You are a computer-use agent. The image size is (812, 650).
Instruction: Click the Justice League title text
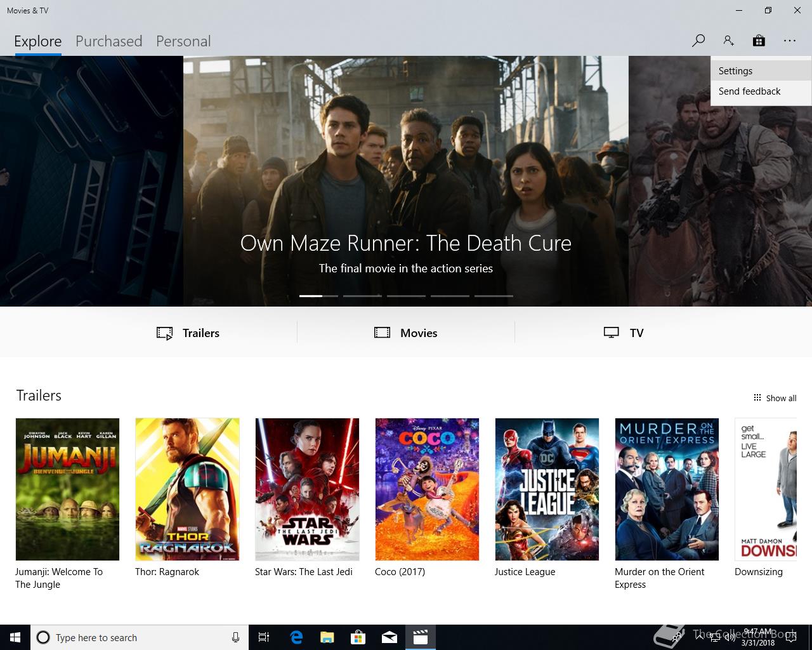(525, 572)
